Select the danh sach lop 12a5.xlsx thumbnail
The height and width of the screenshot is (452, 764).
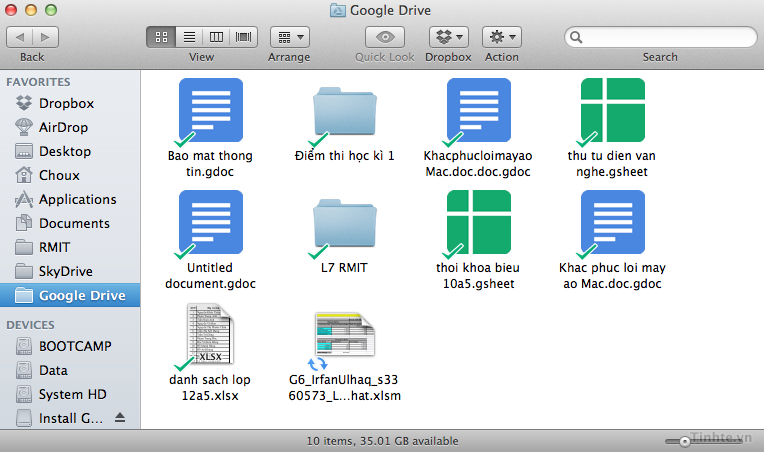coord(210,334)
